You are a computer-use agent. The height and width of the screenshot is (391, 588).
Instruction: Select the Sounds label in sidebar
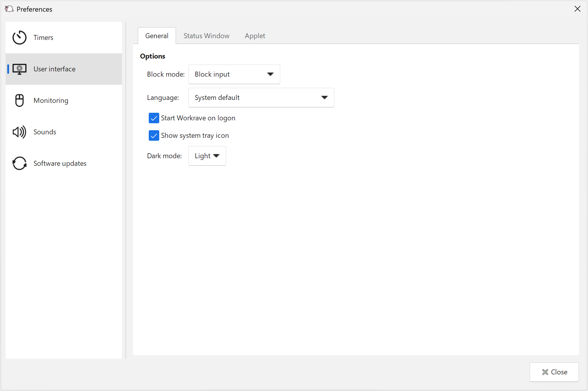45,132
